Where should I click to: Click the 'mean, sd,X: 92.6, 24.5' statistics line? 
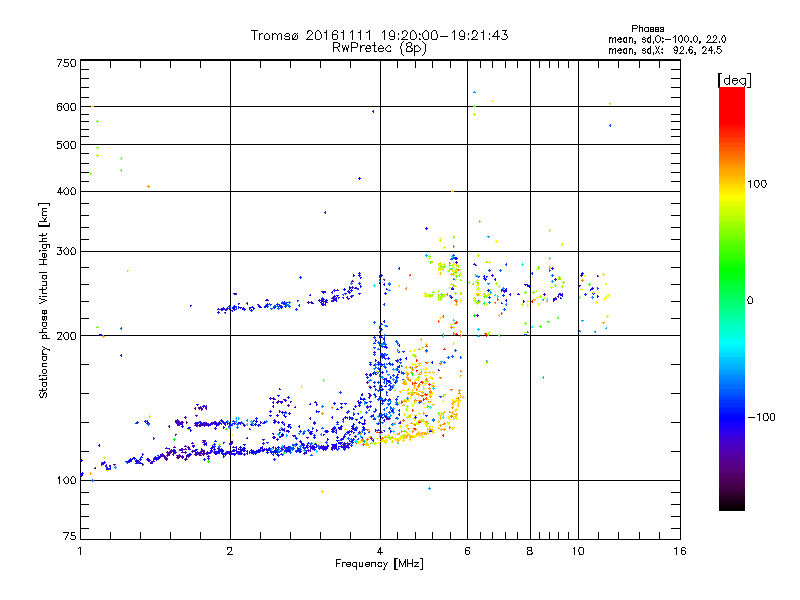(x=665, y=50)
